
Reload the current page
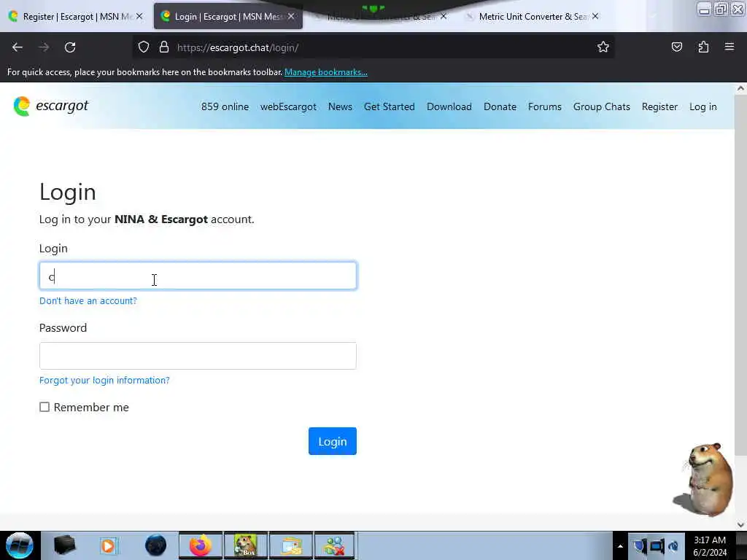[x=70, y=47]
